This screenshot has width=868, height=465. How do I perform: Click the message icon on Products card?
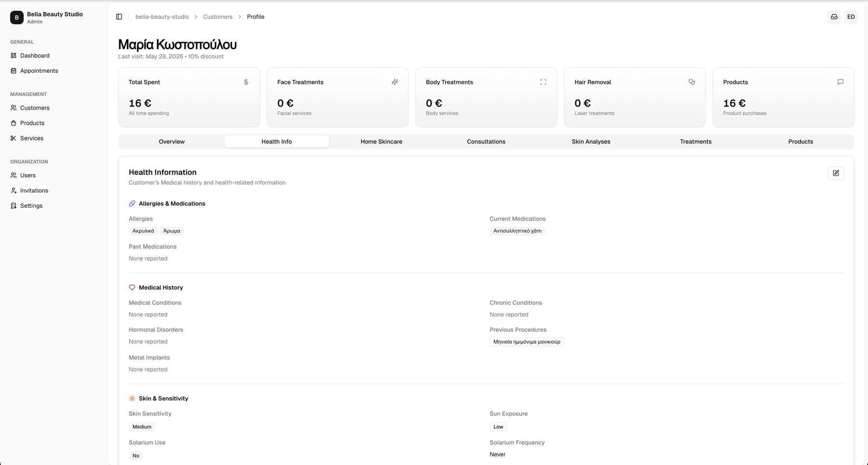coord(840,82)
